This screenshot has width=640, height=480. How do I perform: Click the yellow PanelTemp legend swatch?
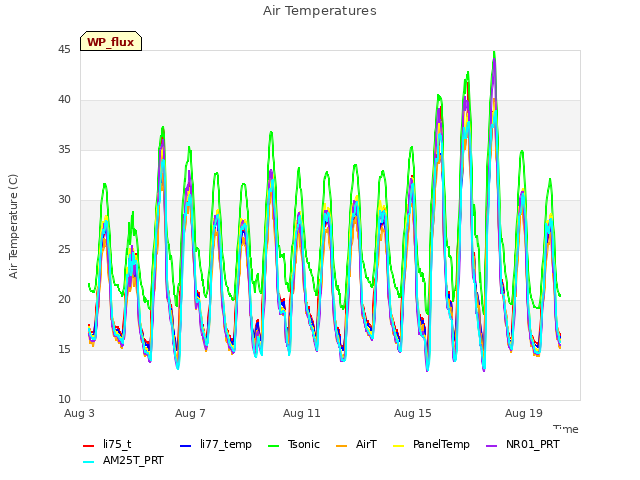(x=398, y=446)
